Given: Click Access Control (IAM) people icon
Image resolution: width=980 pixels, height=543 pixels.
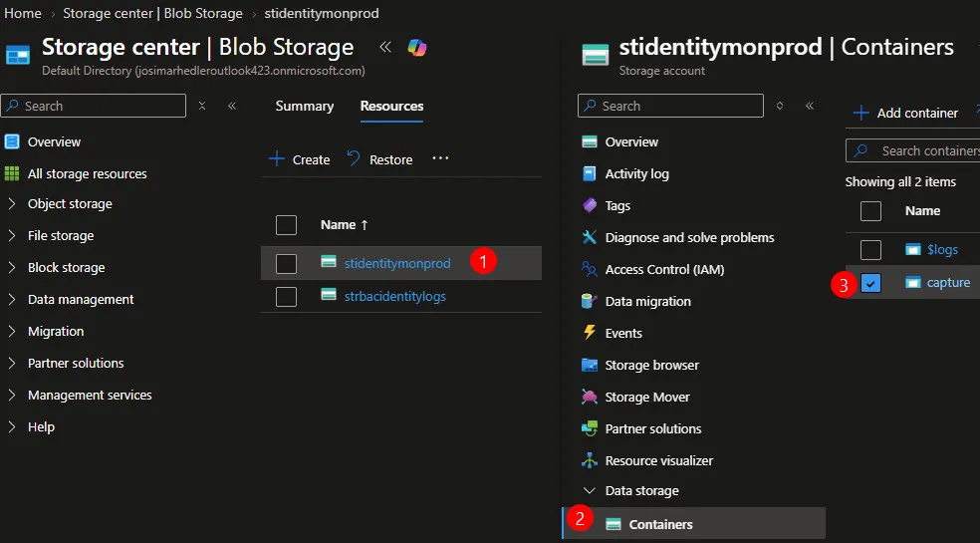Looking at the screenshot, I should click(x=590, y=269).
